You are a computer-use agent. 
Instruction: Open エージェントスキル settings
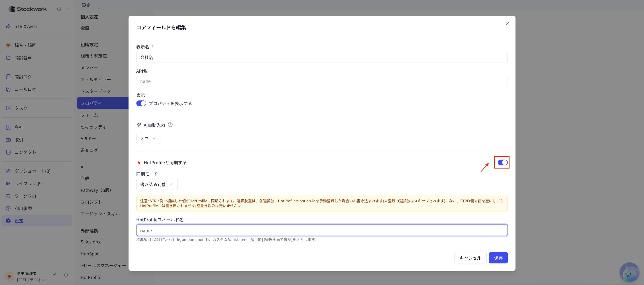click(x=100, y=214)
